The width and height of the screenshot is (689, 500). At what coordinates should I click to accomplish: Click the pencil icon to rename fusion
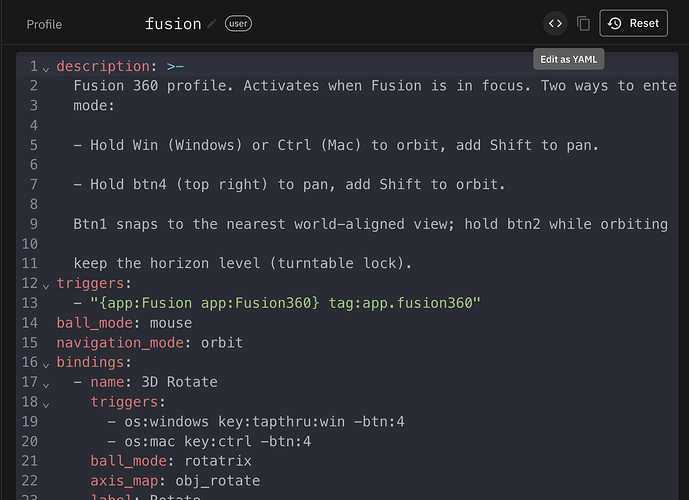tap(212, 23)
